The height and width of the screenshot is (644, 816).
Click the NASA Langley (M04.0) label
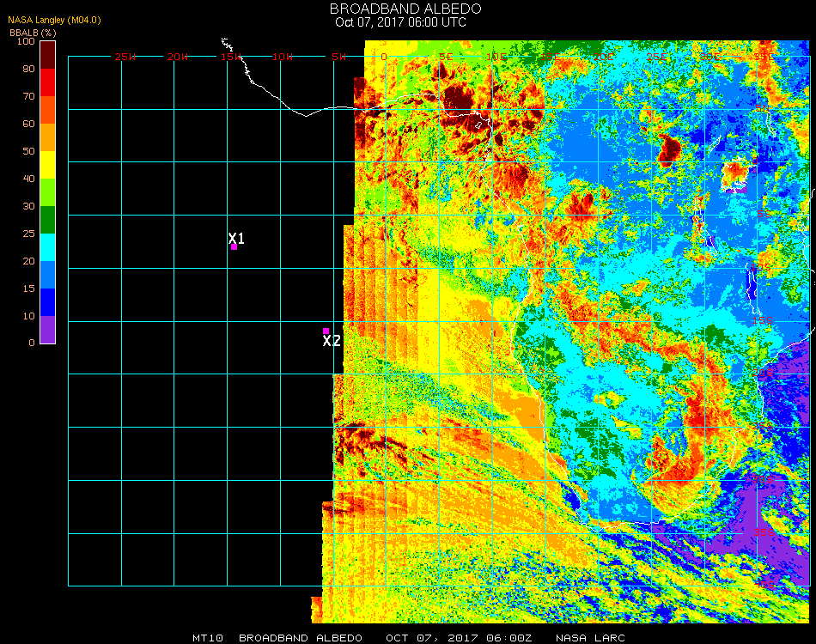pos(54,21)
